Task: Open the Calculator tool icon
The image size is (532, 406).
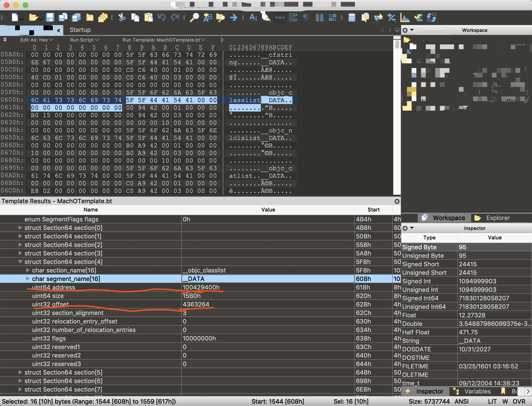Action: tap(352, 17)
